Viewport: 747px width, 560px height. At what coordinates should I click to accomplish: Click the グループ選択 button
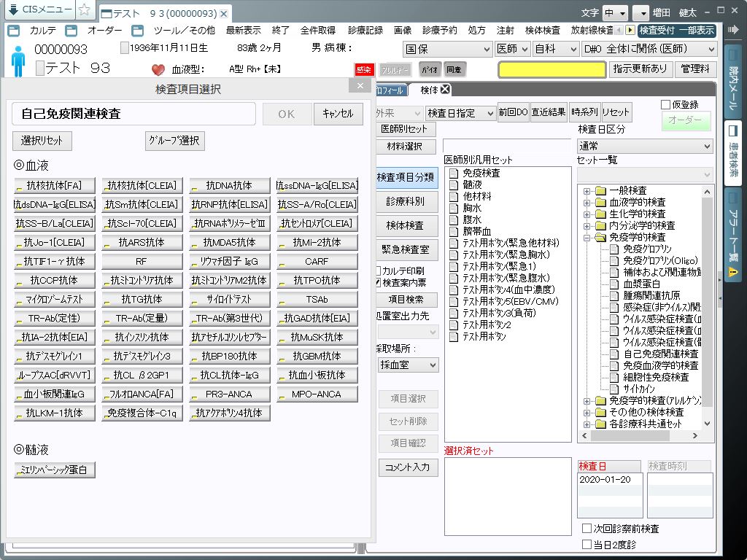pyautogui.click(x=175, y=141)
